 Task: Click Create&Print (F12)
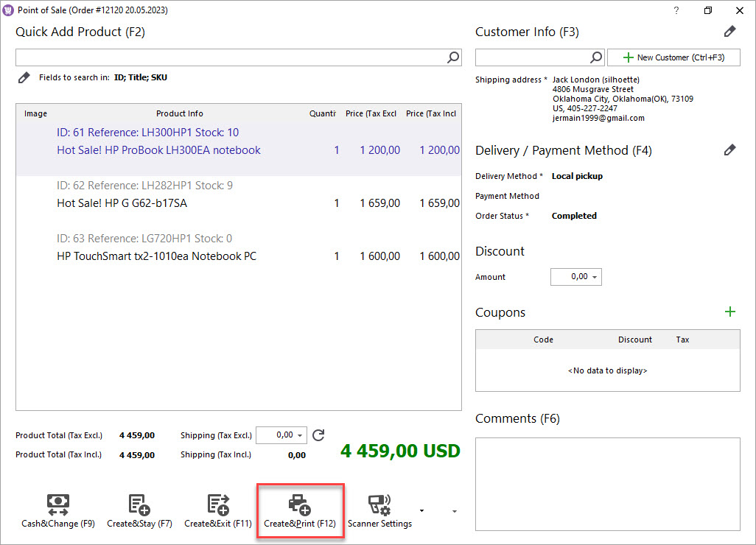pyautogui.click(x=300, y=511)
